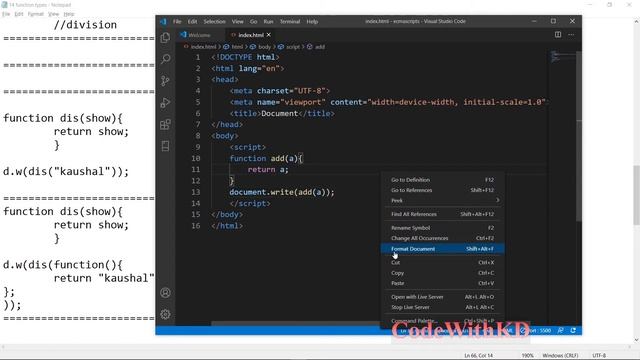Open the Extensions view icon
Screen dimensions: 640x360
pos(165,124)
